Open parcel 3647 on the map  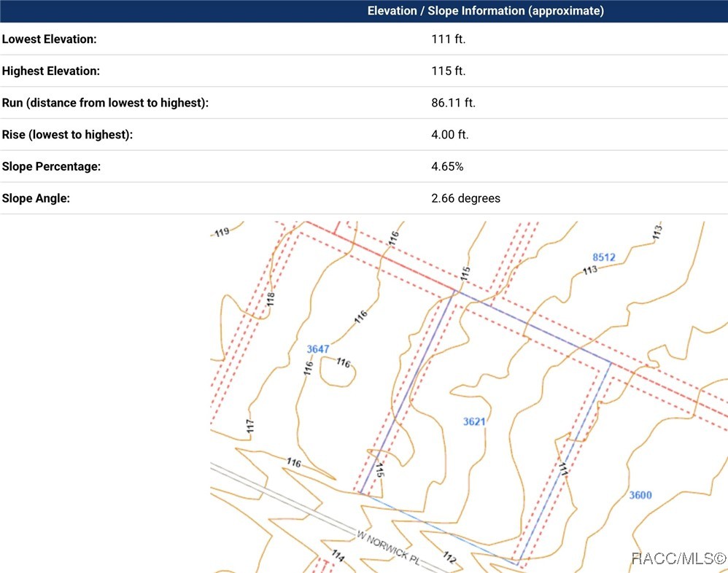pos(317,349)
